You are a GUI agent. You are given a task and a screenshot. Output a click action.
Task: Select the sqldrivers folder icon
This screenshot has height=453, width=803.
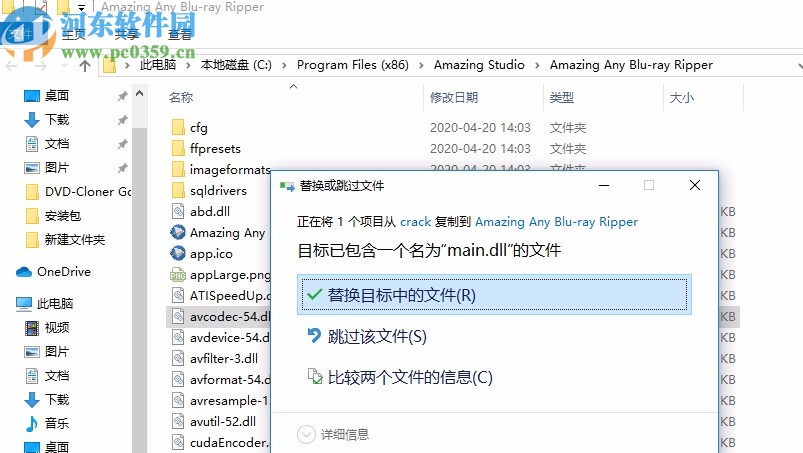pos(178,190)
